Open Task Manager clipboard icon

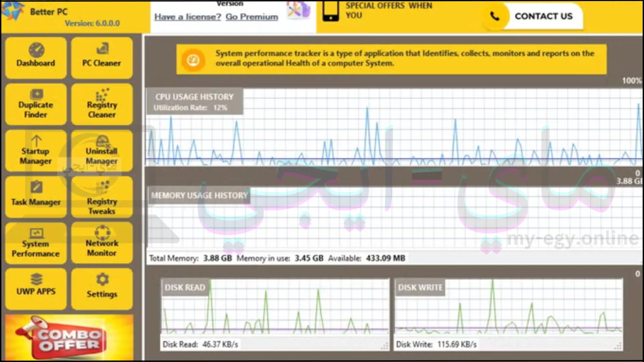[36, 187]
